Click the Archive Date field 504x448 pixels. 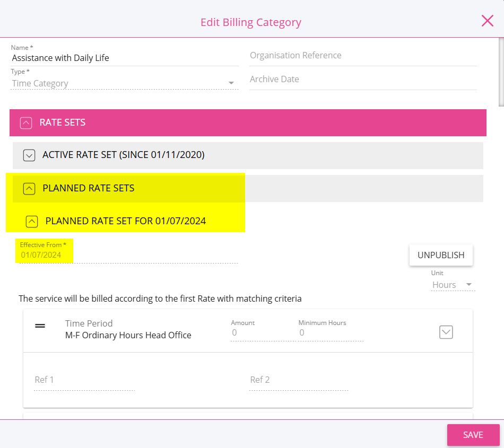pos(363,80)
